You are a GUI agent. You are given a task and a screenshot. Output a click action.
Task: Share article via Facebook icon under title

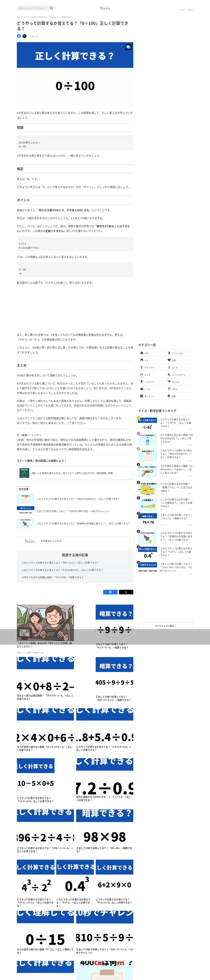coord(19,36)
